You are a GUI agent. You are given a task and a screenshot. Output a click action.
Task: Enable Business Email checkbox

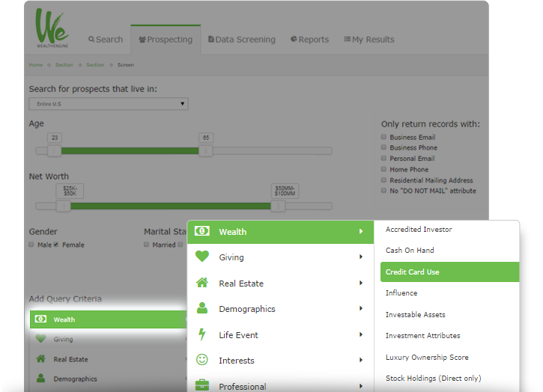tap(383, 137)
